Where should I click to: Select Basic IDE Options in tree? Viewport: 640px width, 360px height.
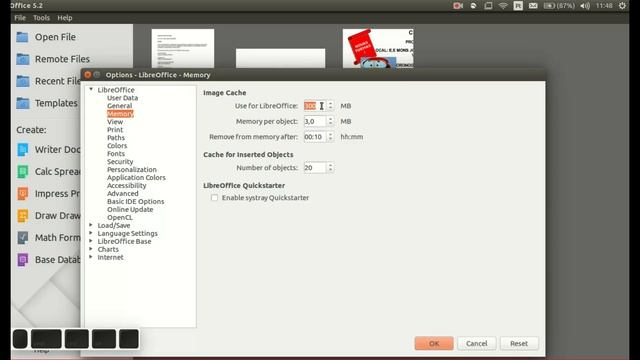136,201
